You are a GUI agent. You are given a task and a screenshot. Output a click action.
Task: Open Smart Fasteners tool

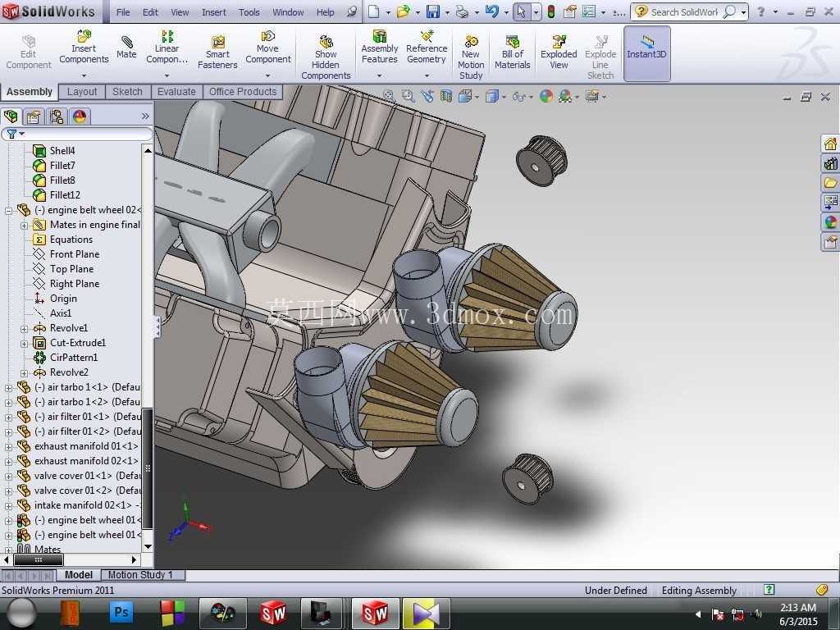point(217,52)
